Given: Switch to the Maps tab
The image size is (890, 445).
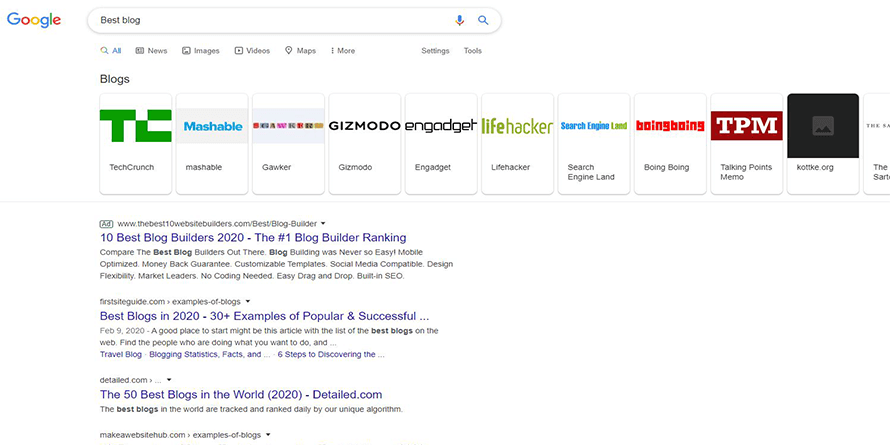Looking at the screenshot, I should point(300,51).
